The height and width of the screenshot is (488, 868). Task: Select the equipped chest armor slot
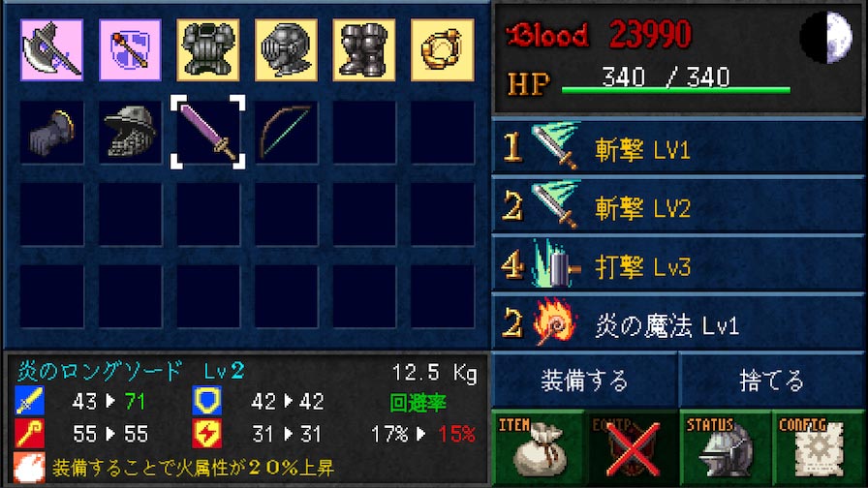coord(208,49)
